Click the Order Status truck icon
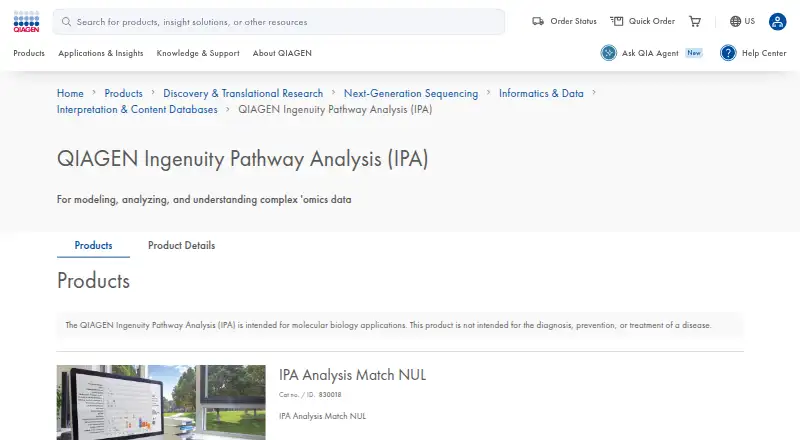 [538, 21]
